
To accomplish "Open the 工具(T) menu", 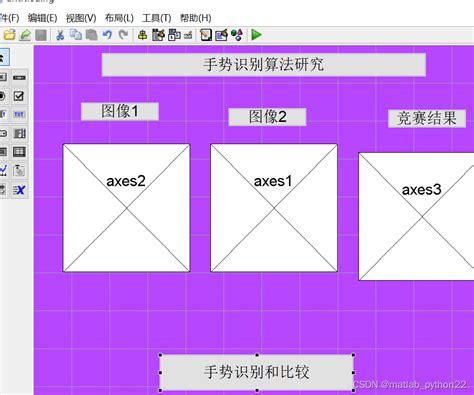I will click(156, 18).
